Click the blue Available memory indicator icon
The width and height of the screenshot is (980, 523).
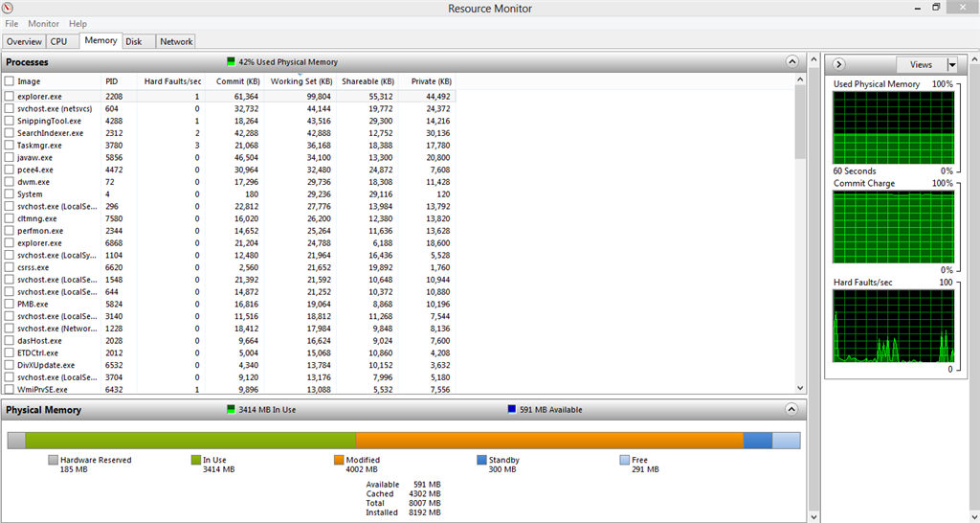(512, 410)
